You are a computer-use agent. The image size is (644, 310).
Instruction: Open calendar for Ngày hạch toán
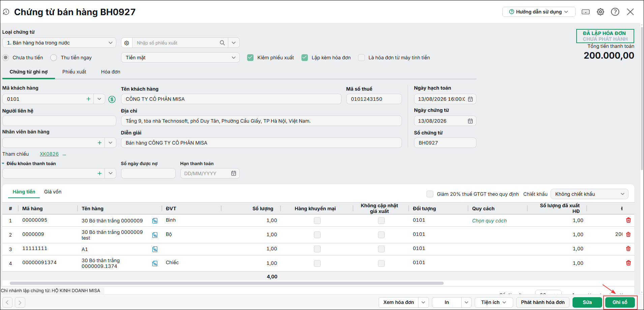(x=470, y=99)
